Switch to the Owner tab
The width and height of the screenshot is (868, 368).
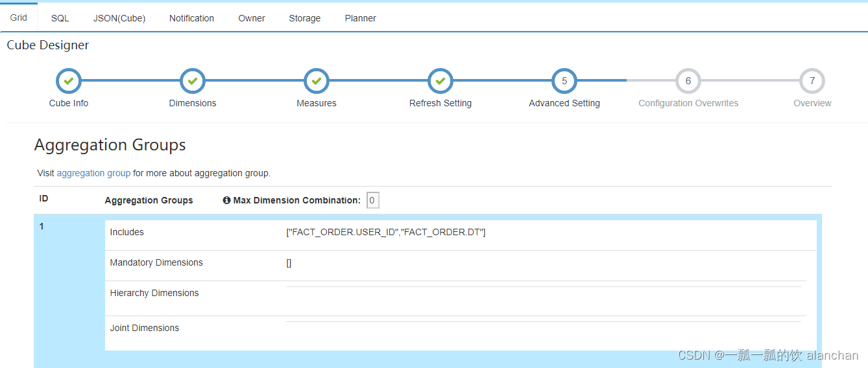(252, 18)
